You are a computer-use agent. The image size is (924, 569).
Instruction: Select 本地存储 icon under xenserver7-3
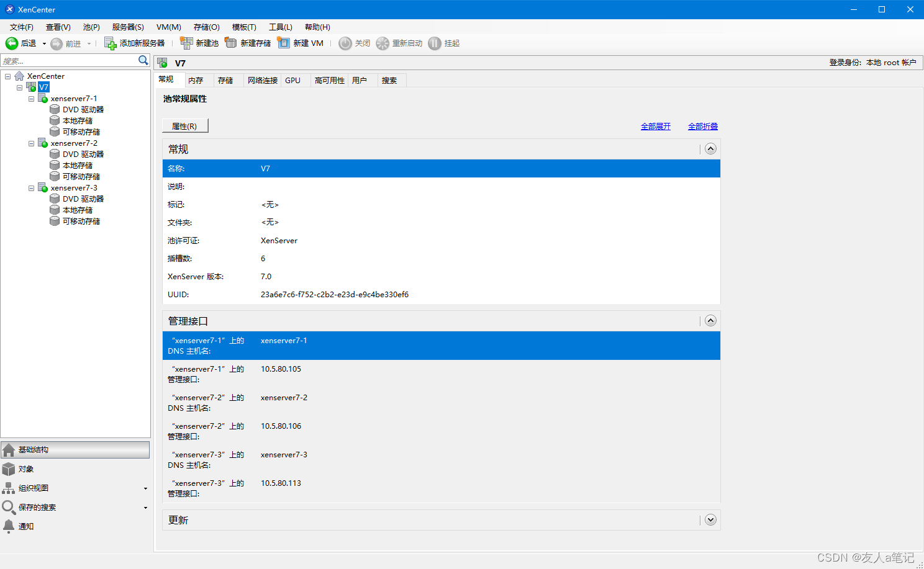pyautogui.click(x=55, y=210)
